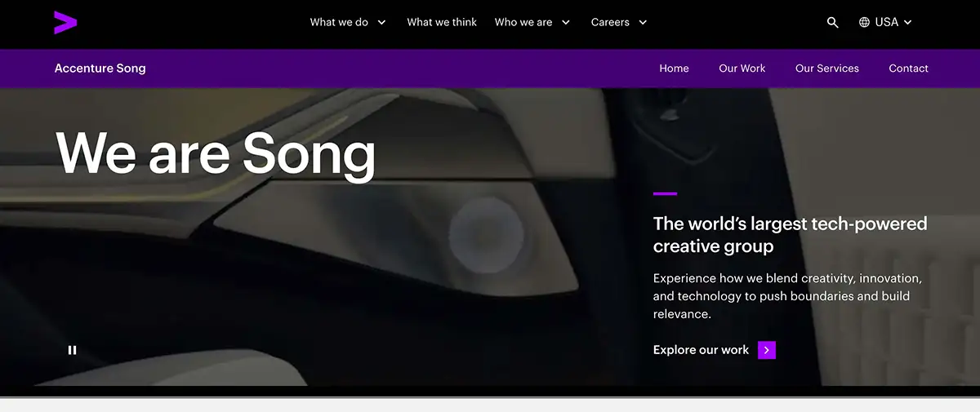Image resolution: width=980 pixels, height=412 pixels.
Task: Open the Our Services tab
Action: click(x=827, y=69)
